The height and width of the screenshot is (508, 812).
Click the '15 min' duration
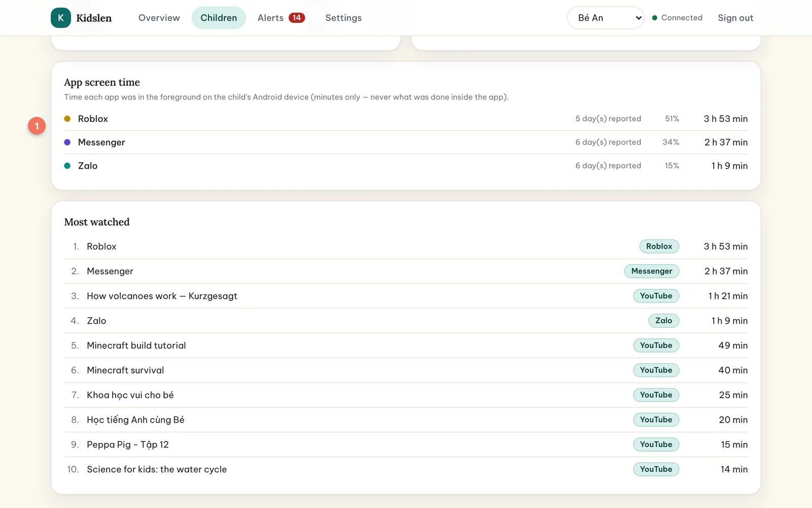click(x=734, y=444)
